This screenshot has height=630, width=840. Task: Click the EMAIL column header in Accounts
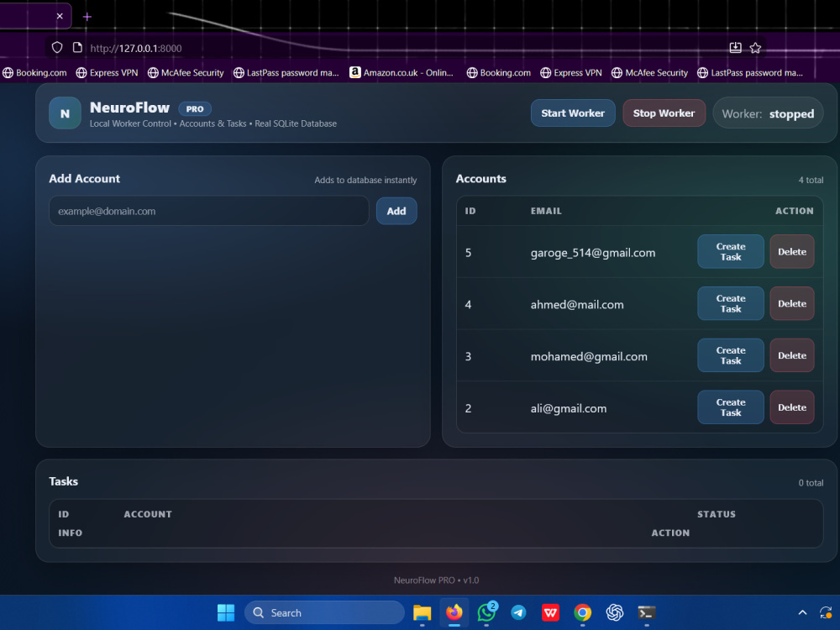click(546, 211)
